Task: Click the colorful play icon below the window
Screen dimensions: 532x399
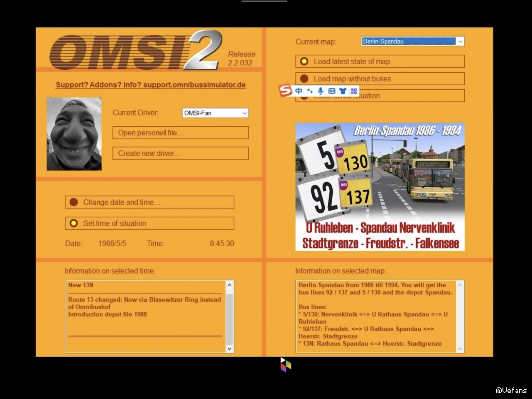Action: 285,365
